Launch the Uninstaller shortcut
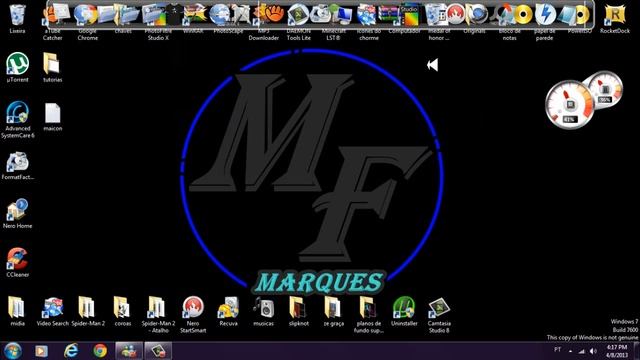The height and width of the screenshot is (360, 640). (404, 311)
